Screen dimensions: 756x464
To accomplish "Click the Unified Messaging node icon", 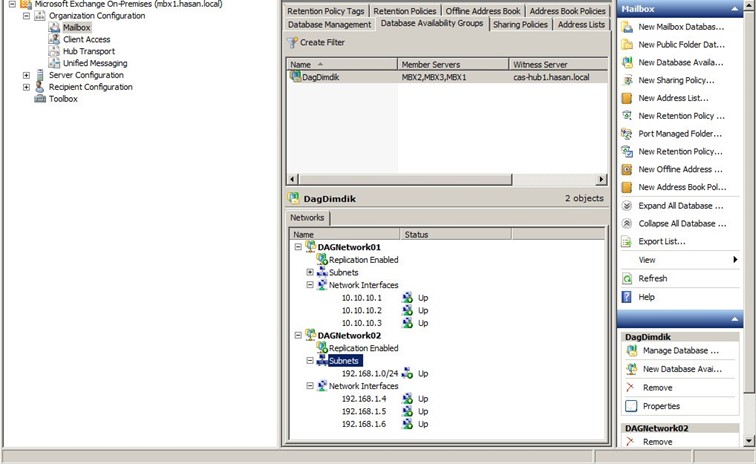I will pyautogui.click(x=54, y=63).
